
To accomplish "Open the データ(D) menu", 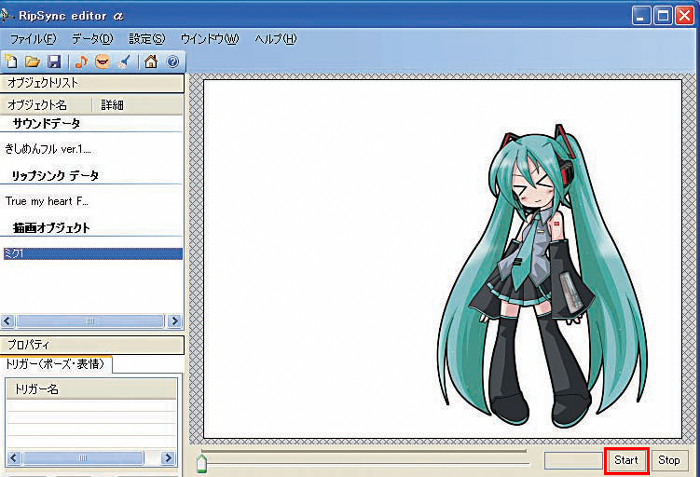I will coord(93,39).
